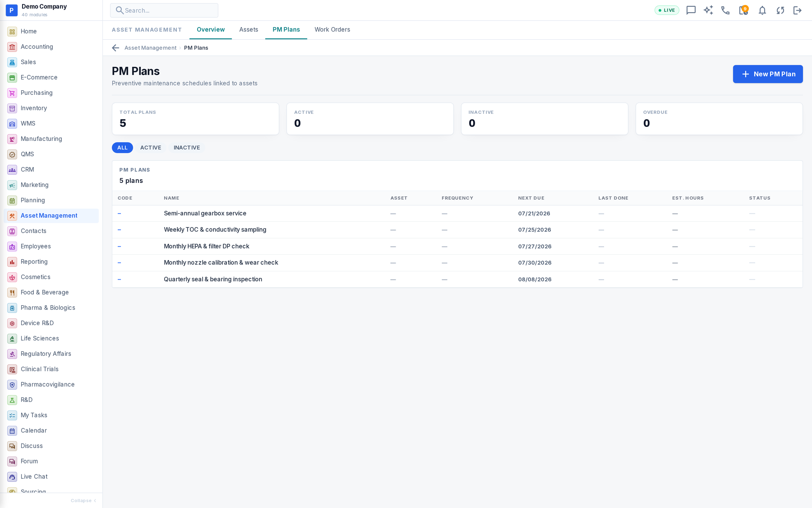Image resolution: width=812 pixels, height=508 pixels.
Task: Open the Pharmacovigilance shield icon
Action: (x=12, y=385)
